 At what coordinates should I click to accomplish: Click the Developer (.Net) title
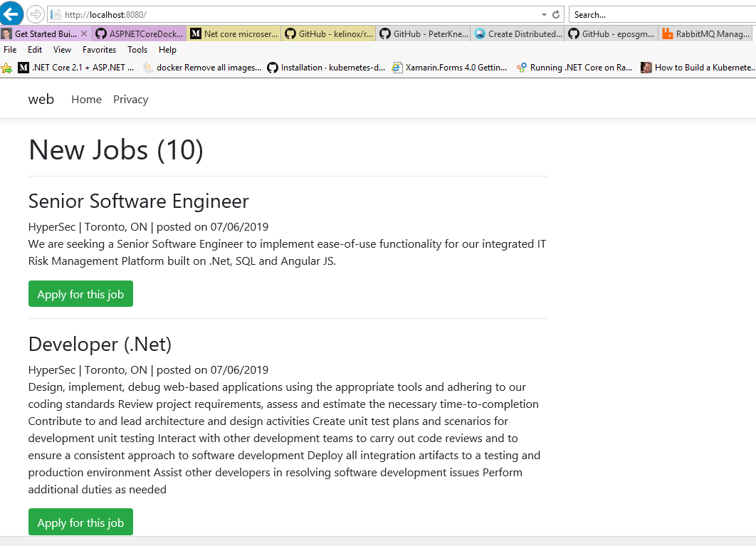point(100,344)
